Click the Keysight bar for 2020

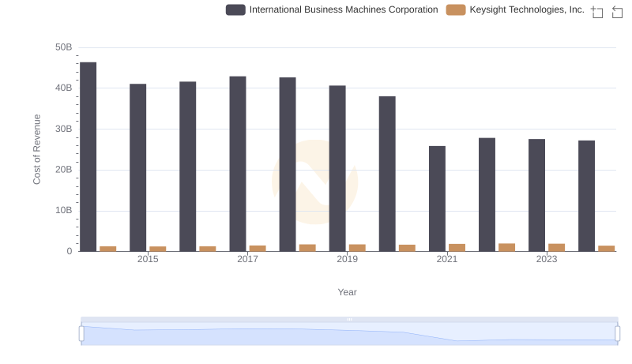pos(407,248)
